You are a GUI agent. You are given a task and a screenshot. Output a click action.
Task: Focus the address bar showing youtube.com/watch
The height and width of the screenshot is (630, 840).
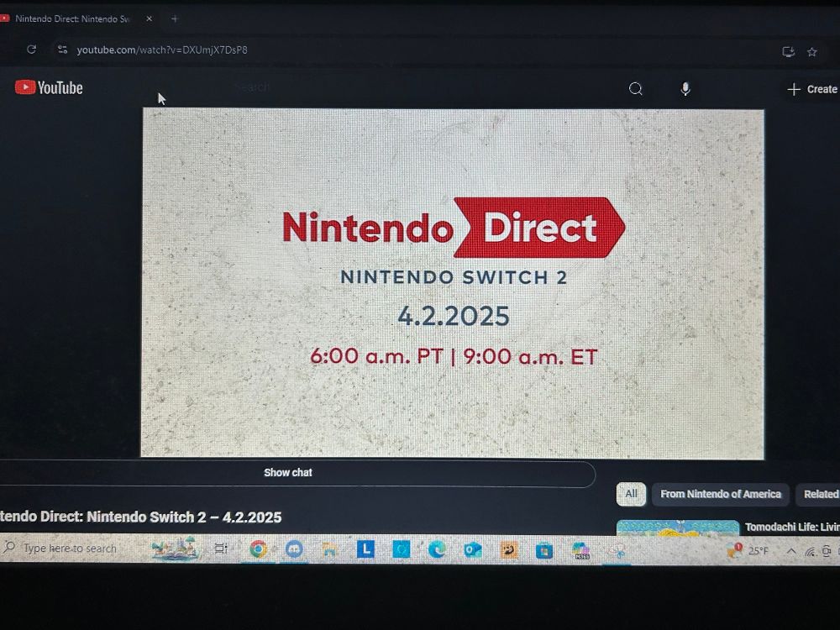point(162,50)
